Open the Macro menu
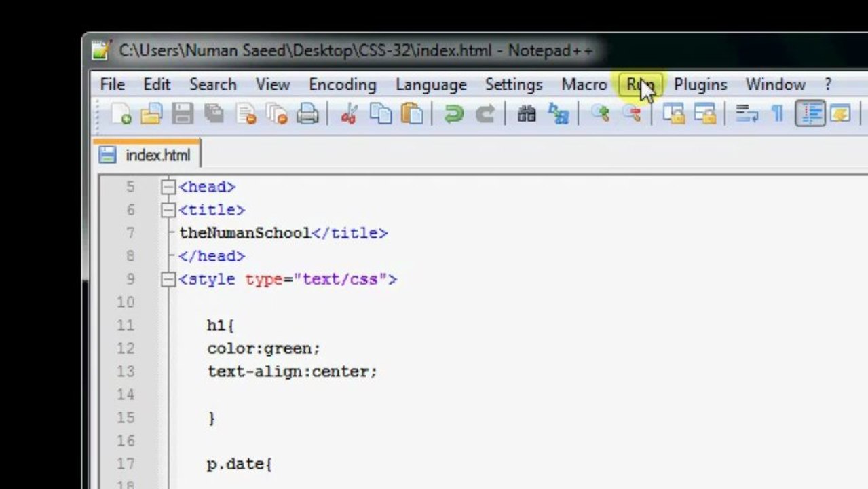 584,84
